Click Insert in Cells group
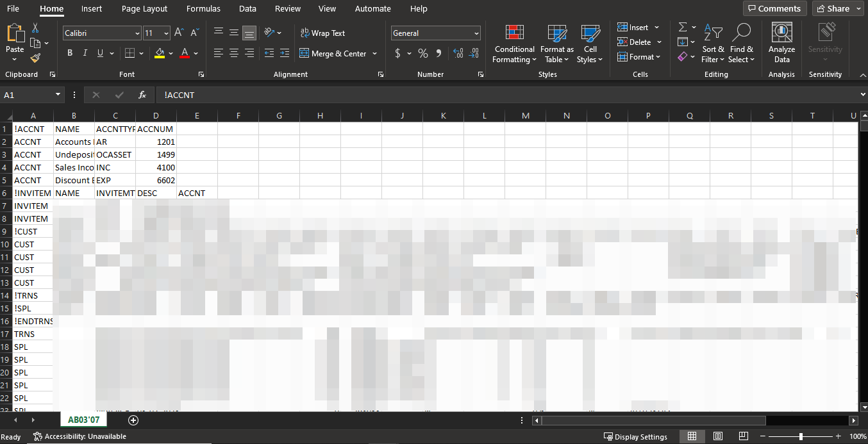The height and width of the screenshot is (444, 868). (638, 27)
